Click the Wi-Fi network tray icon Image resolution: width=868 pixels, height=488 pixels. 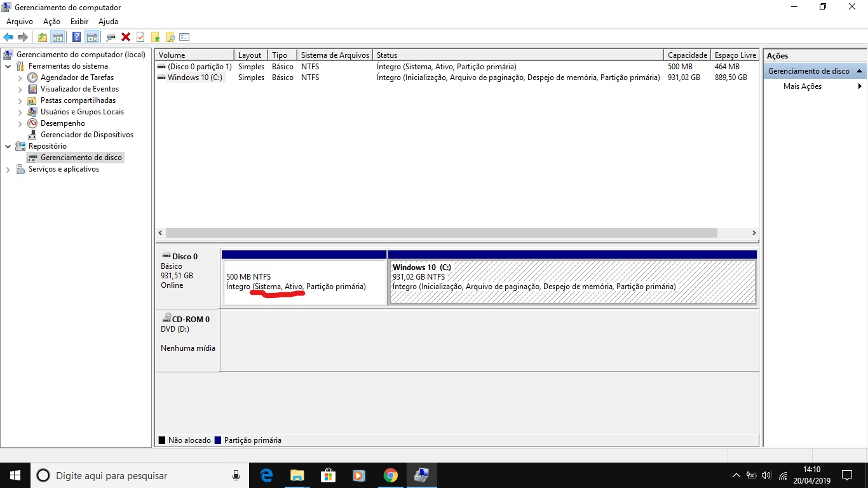[x=783, y=475]
